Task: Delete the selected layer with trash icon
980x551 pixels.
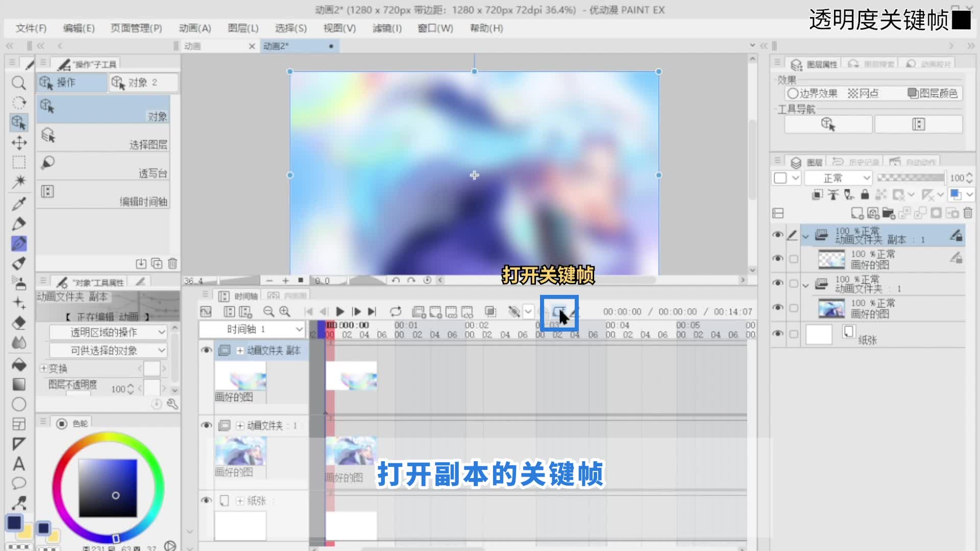Action: coord(968,213)
